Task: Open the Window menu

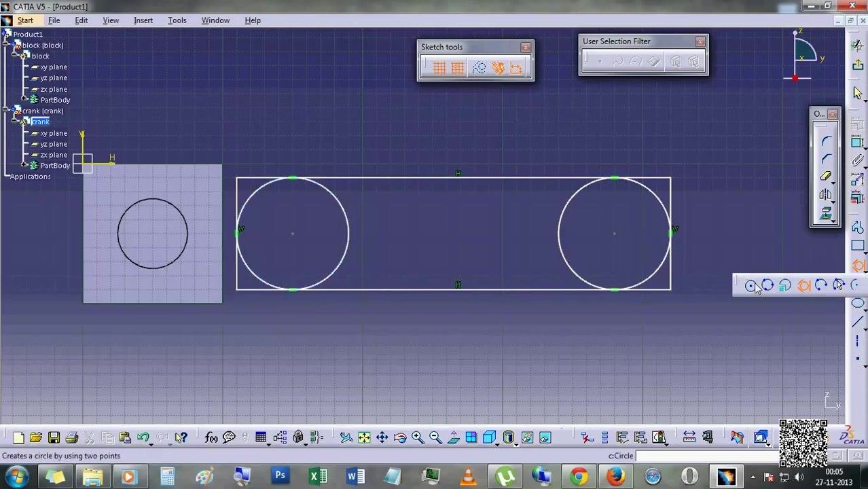Action: 215,20
